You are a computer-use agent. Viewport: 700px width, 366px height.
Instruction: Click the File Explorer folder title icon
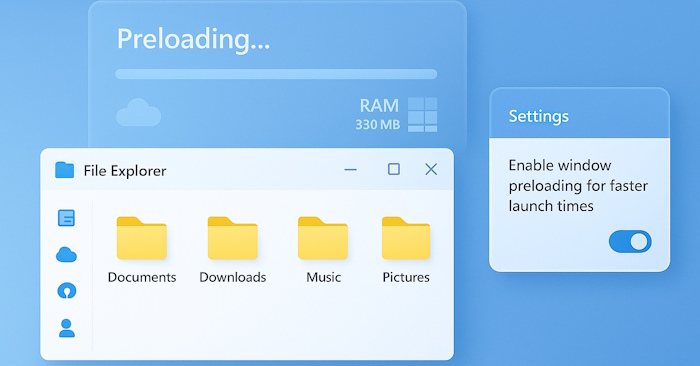pyautogui.click(x=64, y=170)
